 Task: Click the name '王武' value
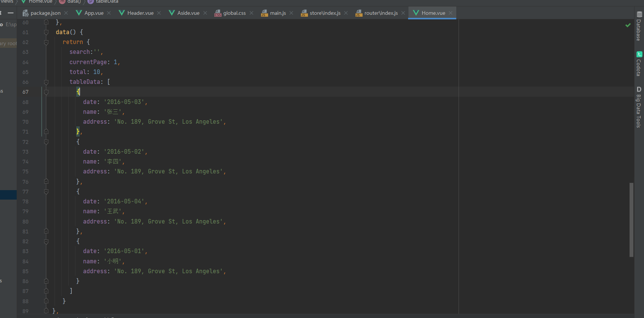[113, 211]
